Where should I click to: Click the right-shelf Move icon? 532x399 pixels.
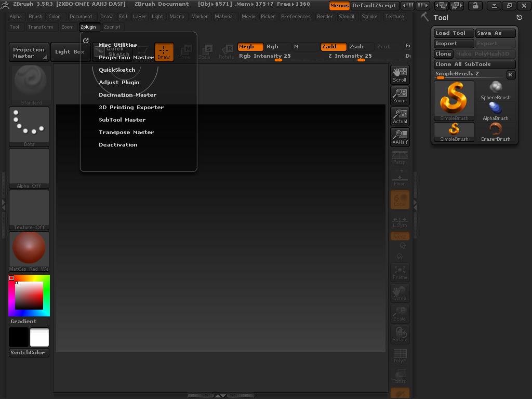[400, 293]
